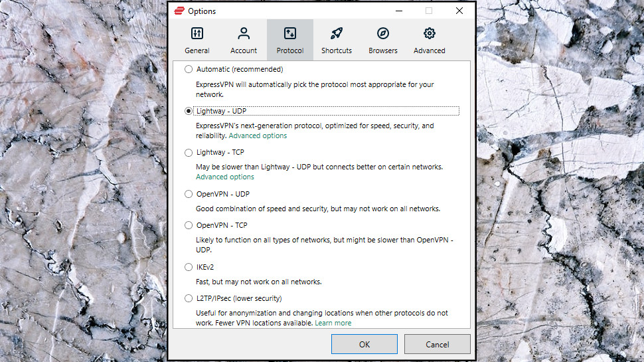The image size is (644, 362).
Task: Click the Advanced gear icon
Action: point(429,33)
